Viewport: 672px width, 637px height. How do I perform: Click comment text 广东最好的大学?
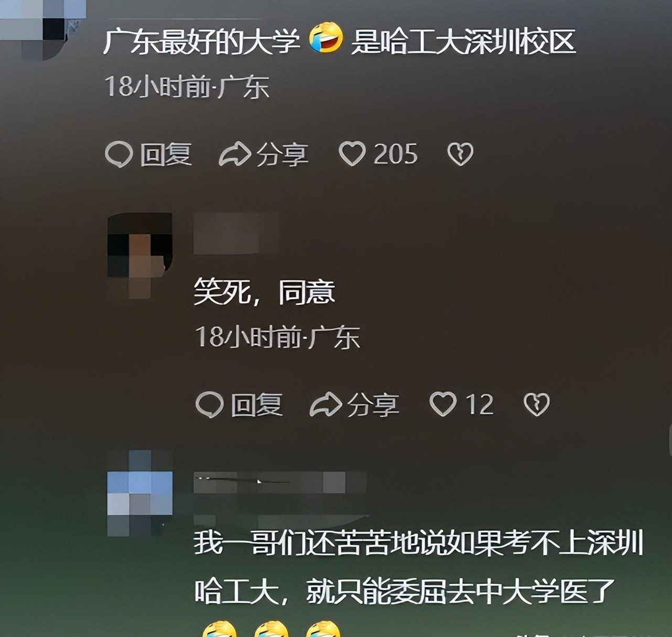tap(201, 41)
